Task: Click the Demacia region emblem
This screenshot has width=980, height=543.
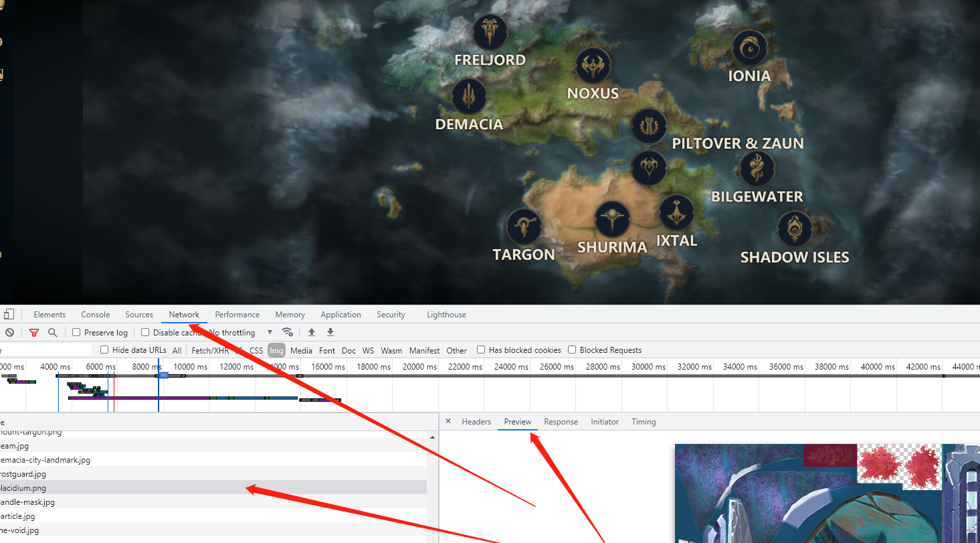Action: (470, 96)
